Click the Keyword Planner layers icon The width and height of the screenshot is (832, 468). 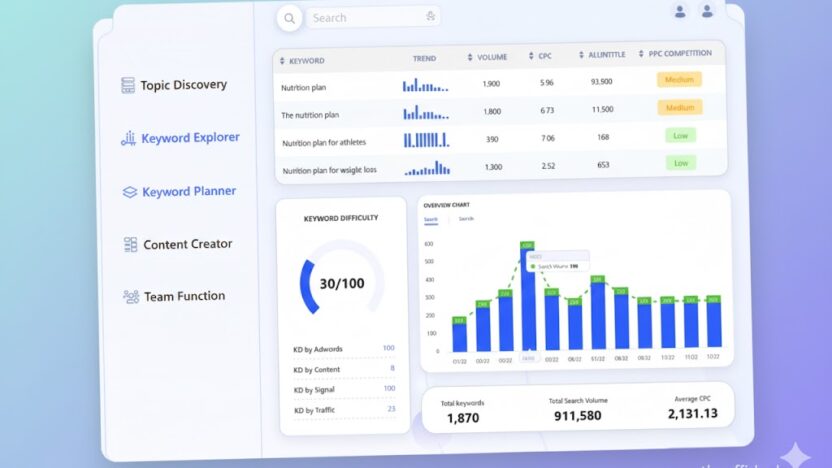coord(129,192)
